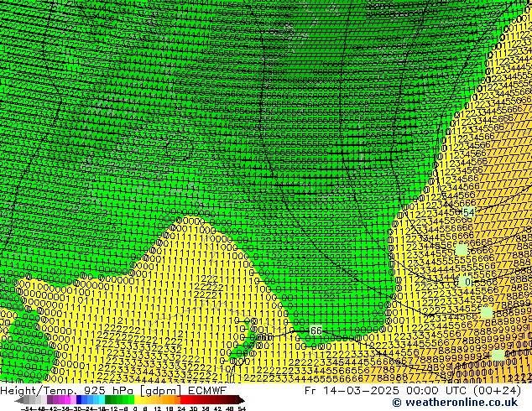This screenshot has height=411, width=532.
Task: Click the dark blue swatch above legend value -30
Action: click(79, 400)
